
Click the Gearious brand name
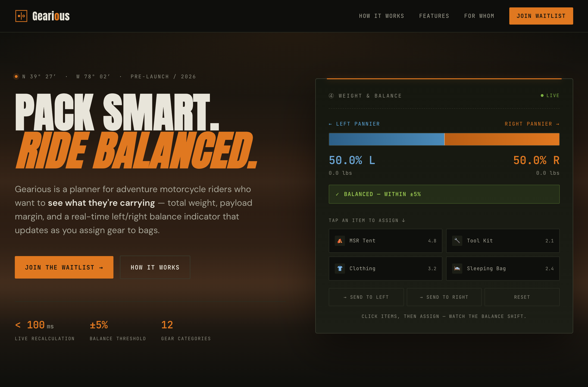pos(51,16)
